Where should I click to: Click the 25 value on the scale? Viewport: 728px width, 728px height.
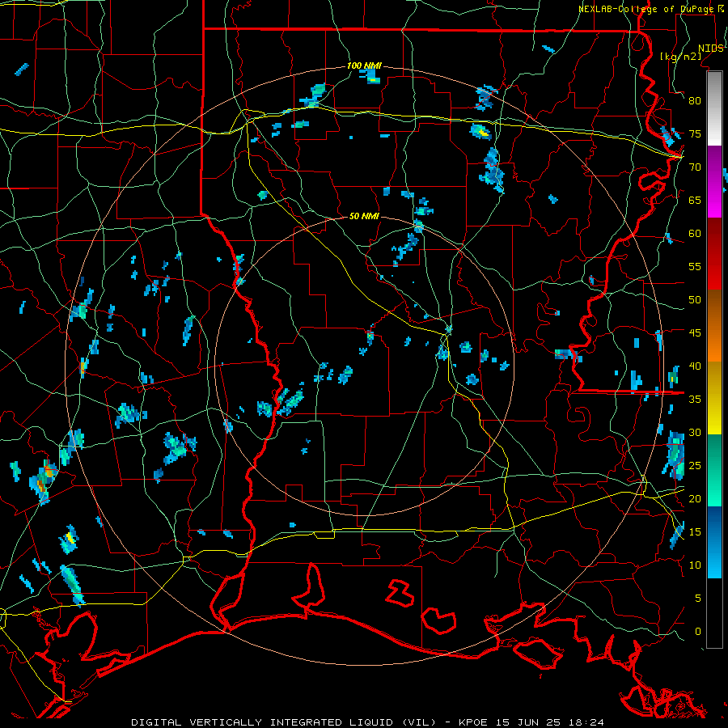pyautogui.click(x=695, y=466)
